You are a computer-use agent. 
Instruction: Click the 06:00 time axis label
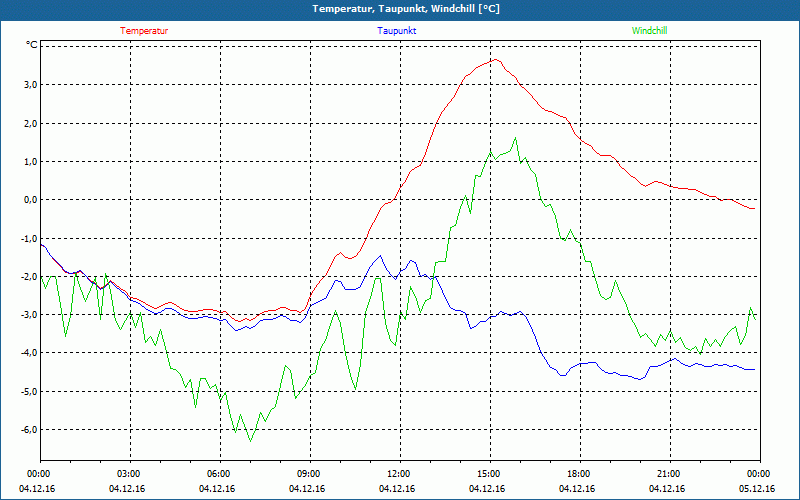(218, 474)
